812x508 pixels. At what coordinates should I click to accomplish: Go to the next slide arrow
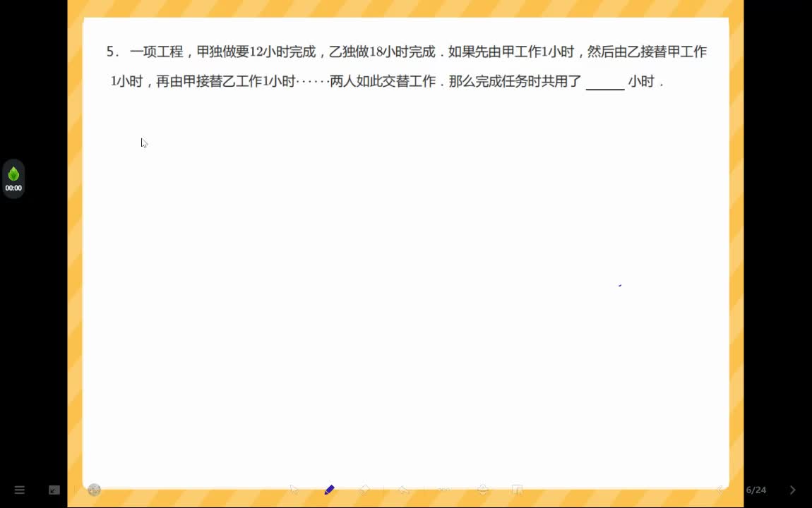pos(793,490)
